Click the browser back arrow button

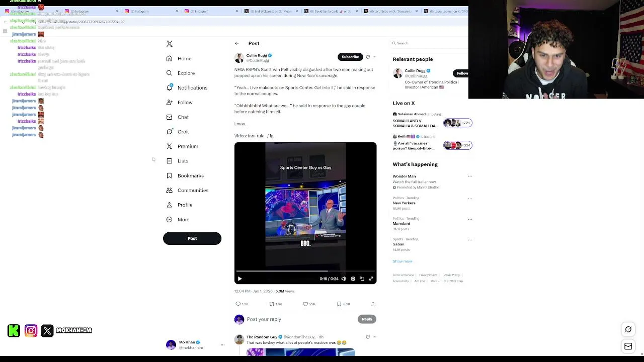point(5,22)
